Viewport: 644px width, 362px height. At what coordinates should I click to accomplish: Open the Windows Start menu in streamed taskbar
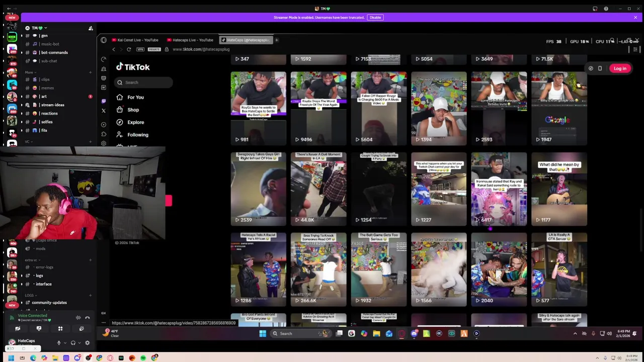click(x=262, y=333)
